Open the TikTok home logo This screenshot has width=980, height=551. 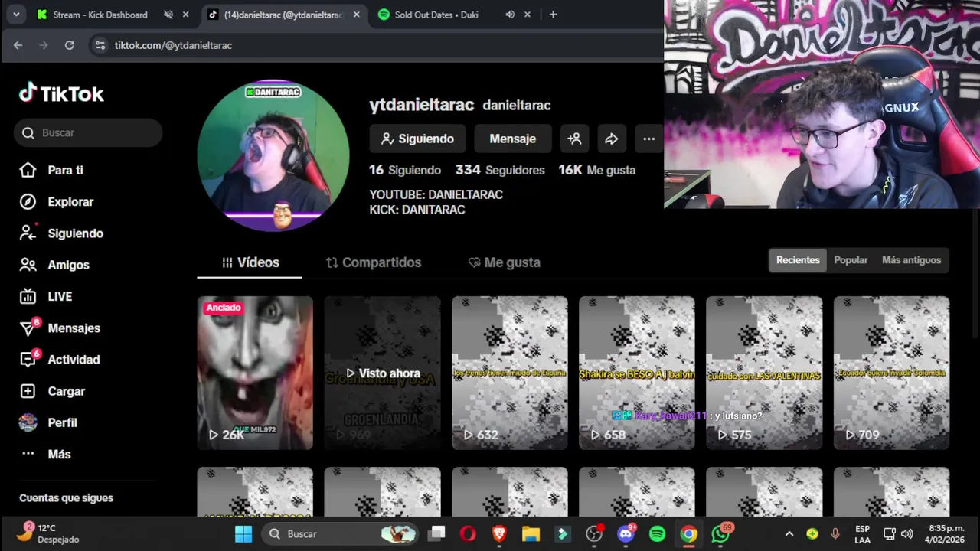pos(61,93)
